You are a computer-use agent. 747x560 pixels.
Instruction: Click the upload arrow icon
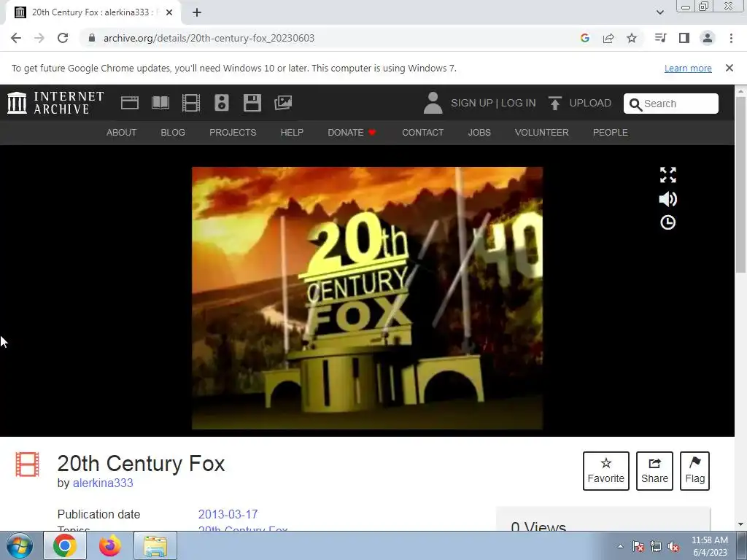point(554,103)
